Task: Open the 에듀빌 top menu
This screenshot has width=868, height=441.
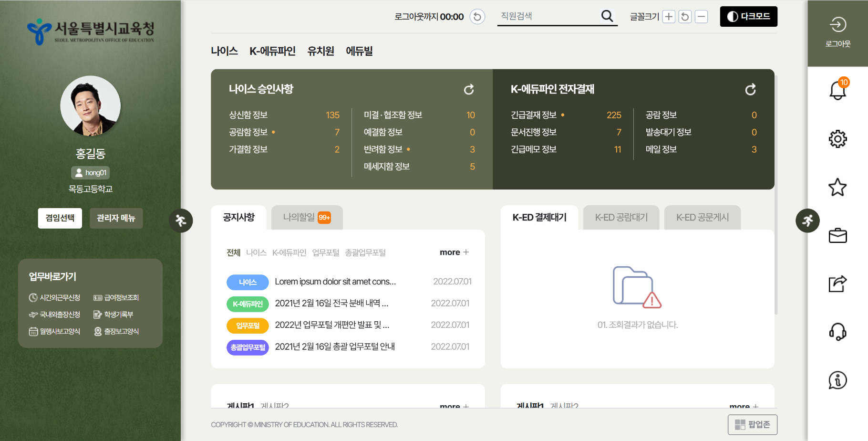Action: [359, 51]
